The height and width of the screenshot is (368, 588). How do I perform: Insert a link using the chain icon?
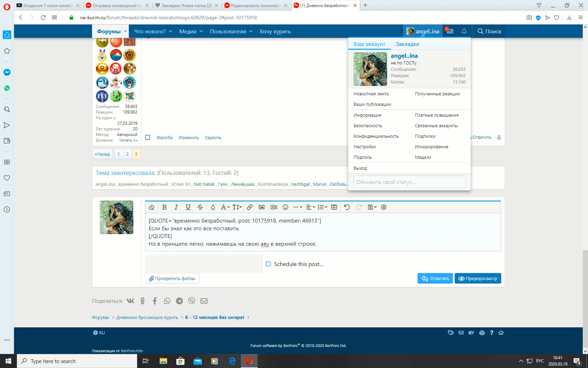coord(250,207)
